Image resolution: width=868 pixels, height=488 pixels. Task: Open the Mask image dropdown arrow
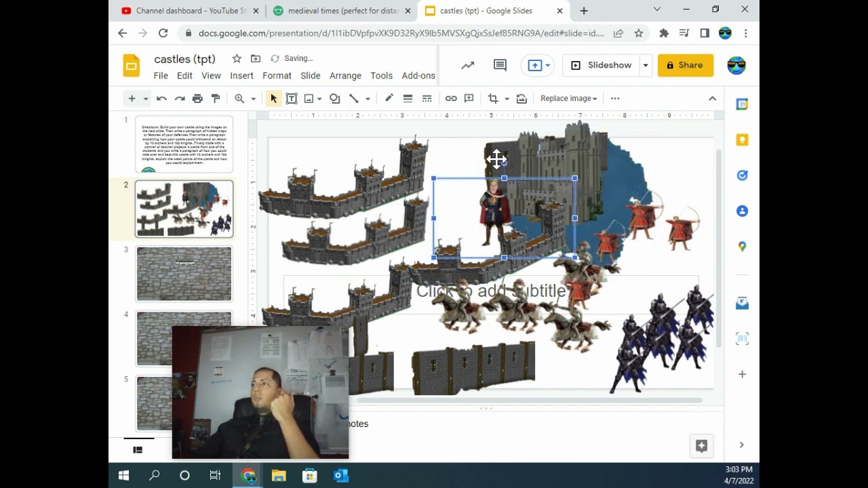coord(507,99)
